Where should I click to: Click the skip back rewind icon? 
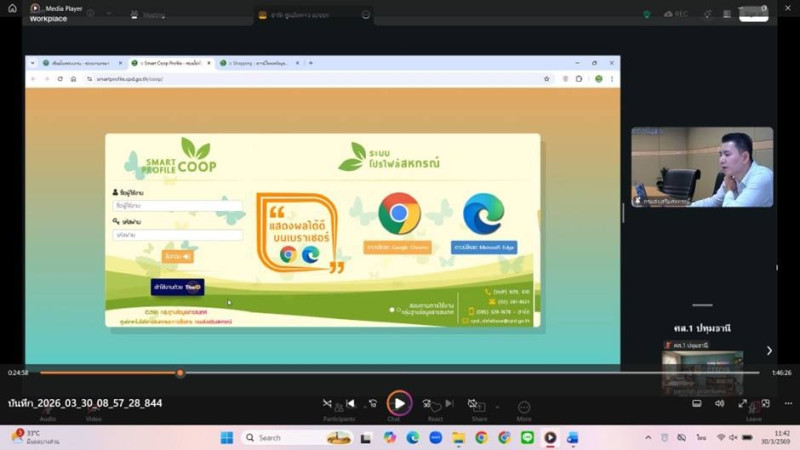pos(373,404)
